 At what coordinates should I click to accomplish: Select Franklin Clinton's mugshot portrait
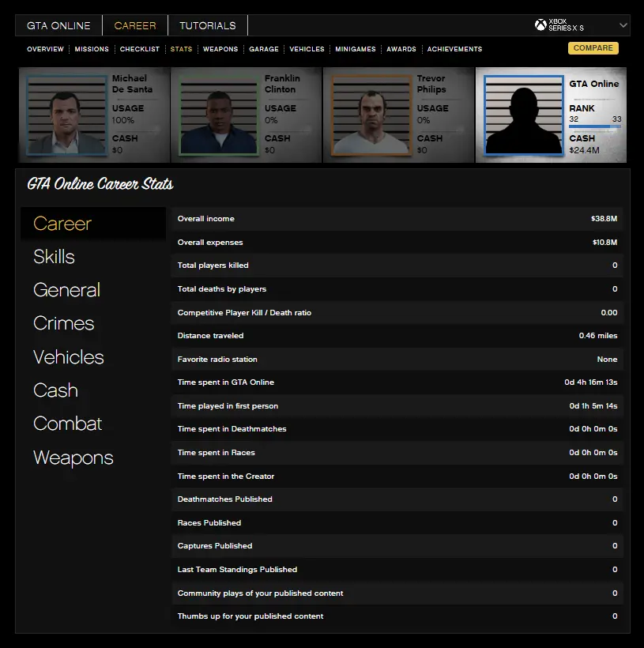click(219, 115)
